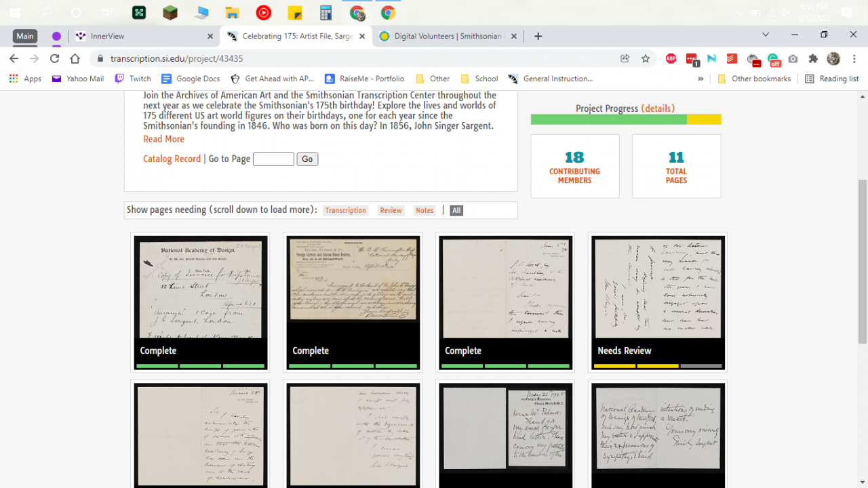Open the Get Ahead with AP bookmark
Screen dimensions: 868x488
click(x=273, y=79)
